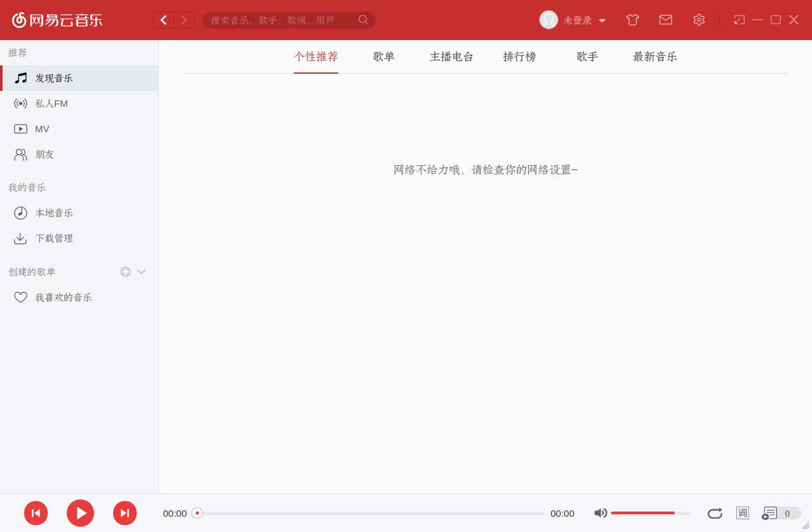Screen dimensions: 812x532
Task: Click the 创建的歌单 section header
Action: pos(32,272)
